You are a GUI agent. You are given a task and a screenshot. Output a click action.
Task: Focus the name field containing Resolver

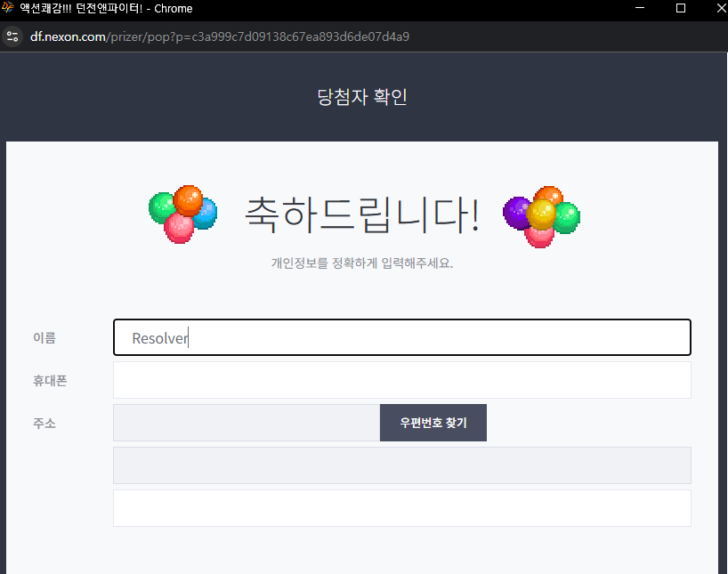point(401,337)
